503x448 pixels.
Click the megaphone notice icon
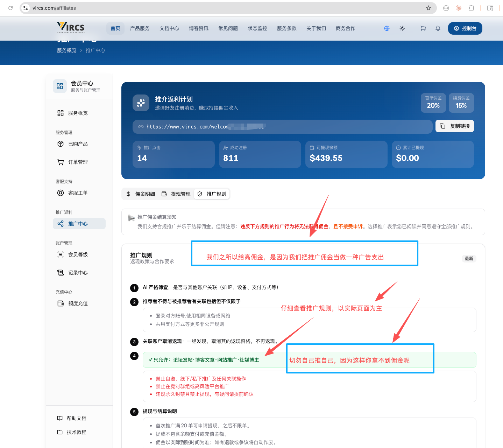[x=131, y=218]
